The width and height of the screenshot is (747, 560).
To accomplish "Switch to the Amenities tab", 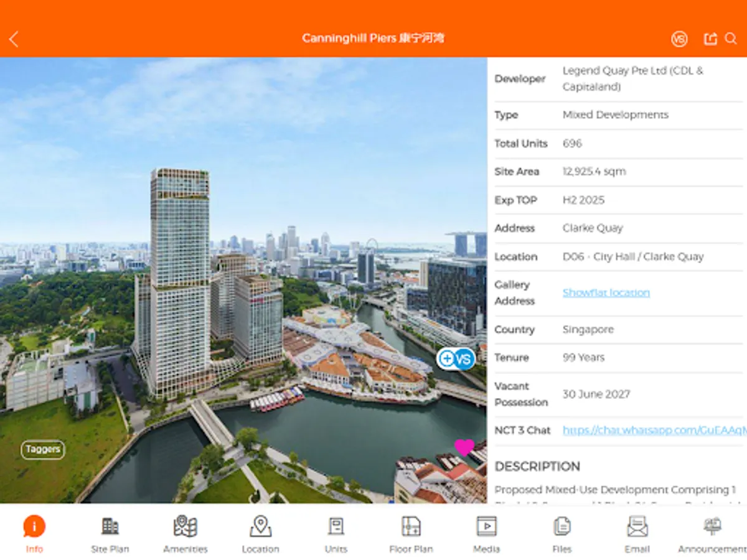I will (x=185, y=534).
